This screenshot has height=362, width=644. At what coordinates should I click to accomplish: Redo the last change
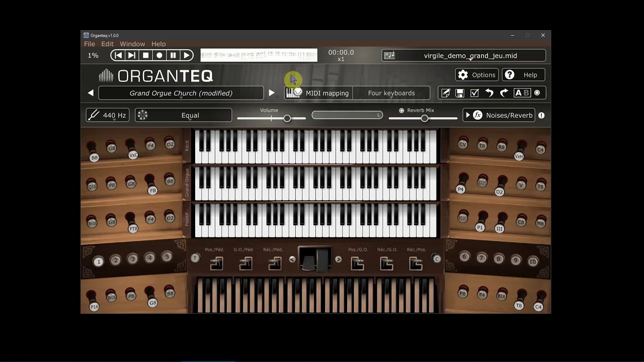point(504,93)
